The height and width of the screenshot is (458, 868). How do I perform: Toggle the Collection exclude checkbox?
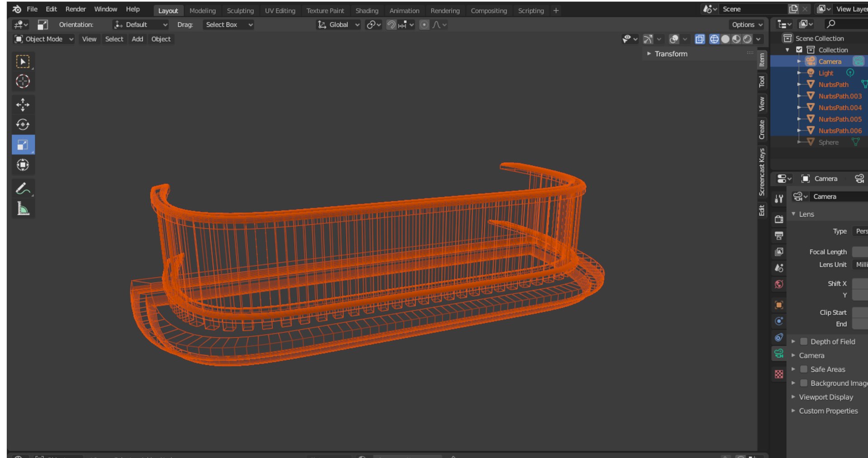[x=799, y=50]
